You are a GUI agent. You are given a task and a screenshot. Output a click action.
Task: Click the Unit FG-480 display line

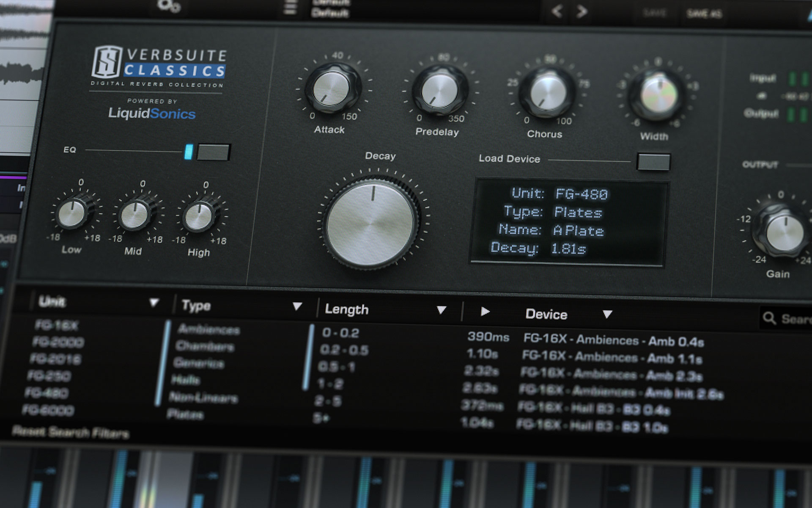(x=559, y=193)
